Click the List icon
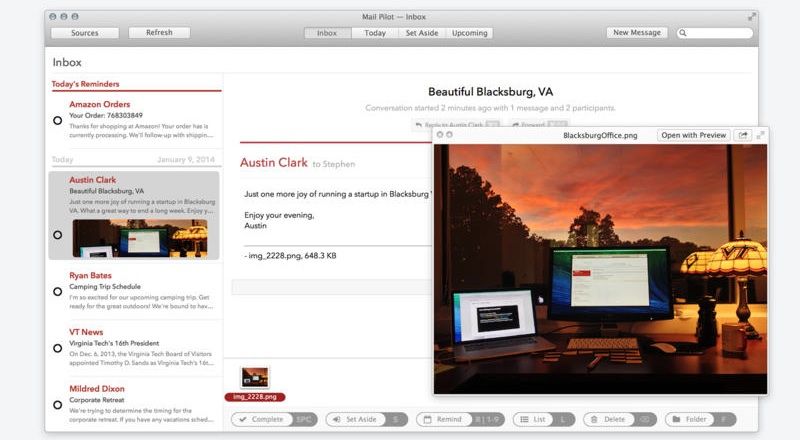The image size is (800, 440). pyautogui.click(x=524, y=419)
